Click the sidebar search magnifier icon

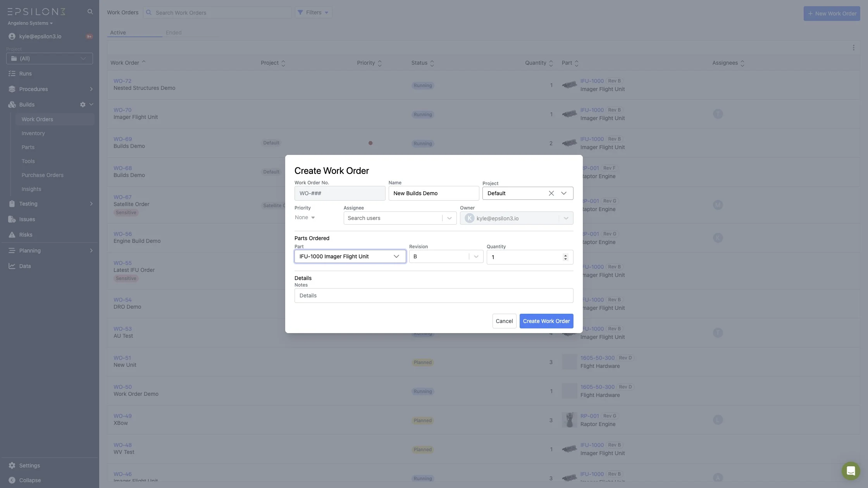(x=90, y=12)
